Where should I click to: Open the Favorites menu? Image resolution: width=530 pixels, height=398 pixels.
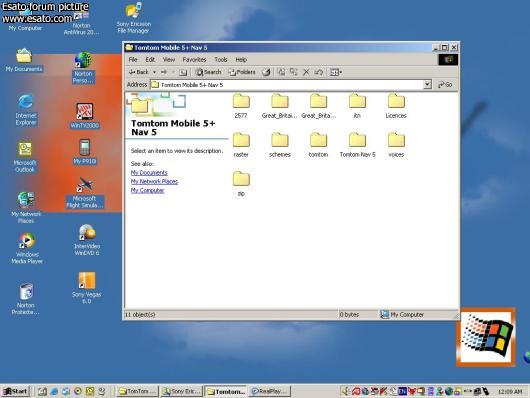click(194, 60)
